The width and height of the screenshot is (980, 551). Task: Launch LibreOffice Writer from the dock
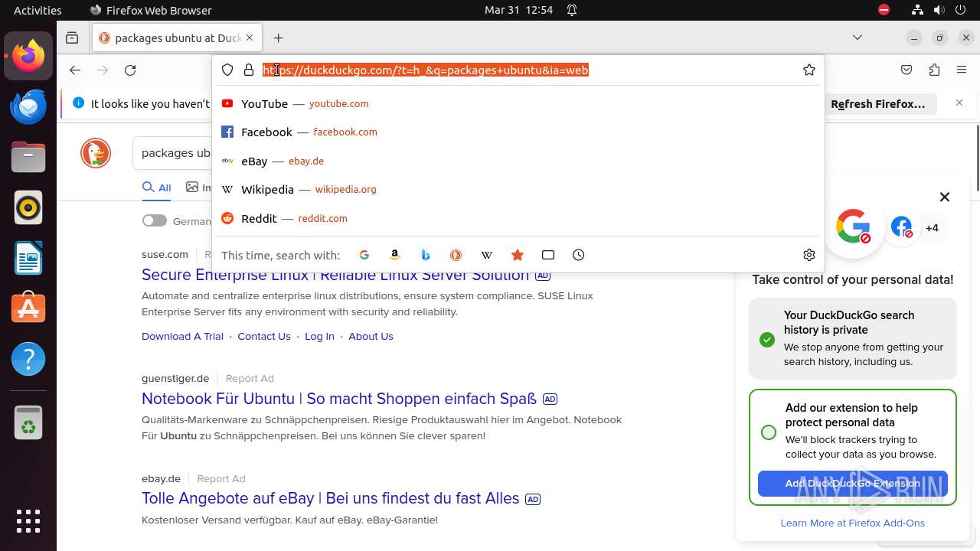click(28, 258)
